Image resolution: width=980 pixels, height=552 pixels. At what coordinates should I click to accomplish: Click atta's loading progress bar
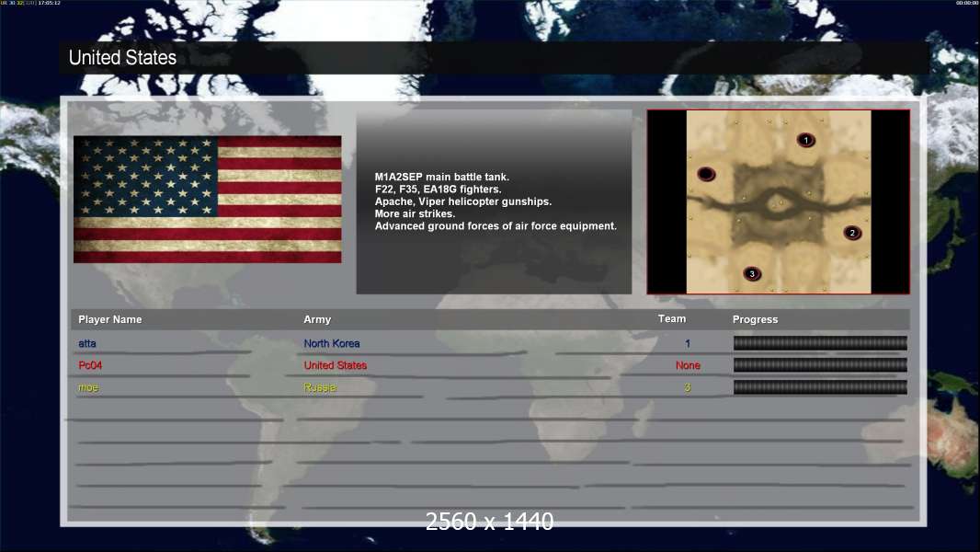[820, 342]
